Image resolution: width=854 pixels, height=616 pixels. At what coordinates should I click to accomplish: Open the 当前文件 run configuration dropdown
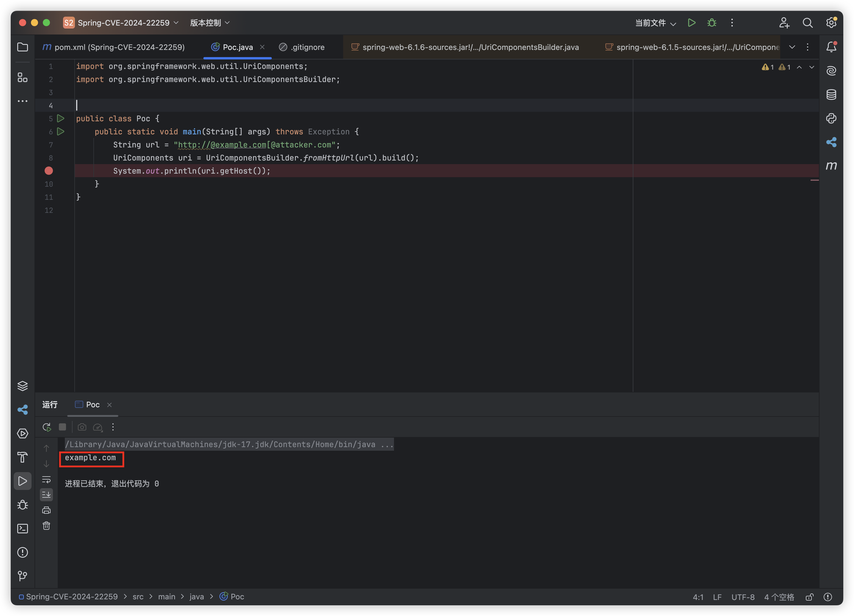656,23
